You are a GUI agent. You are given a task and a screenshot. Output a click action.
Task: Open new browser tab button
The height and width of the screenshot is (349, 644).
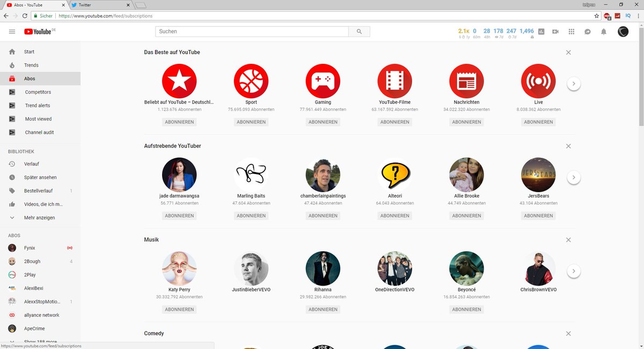(141, 5)
